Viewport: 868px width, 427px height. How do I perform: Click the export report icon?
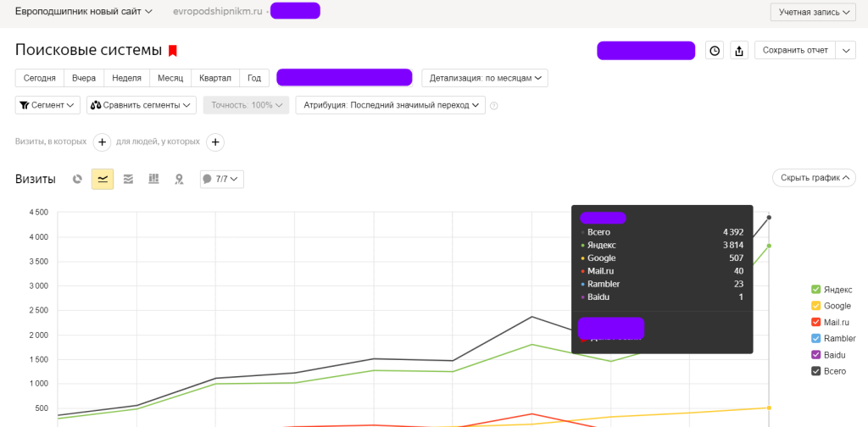pos(739,51)
